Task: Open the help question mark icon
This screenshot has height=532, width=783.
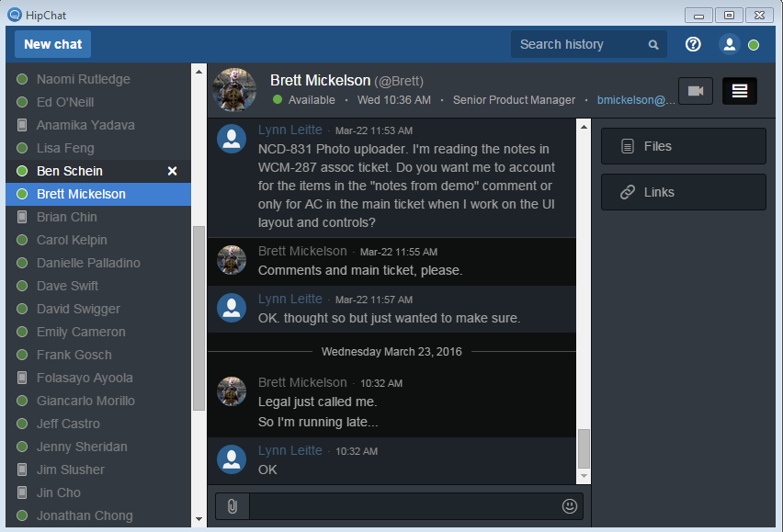Action: click(693, 44)
